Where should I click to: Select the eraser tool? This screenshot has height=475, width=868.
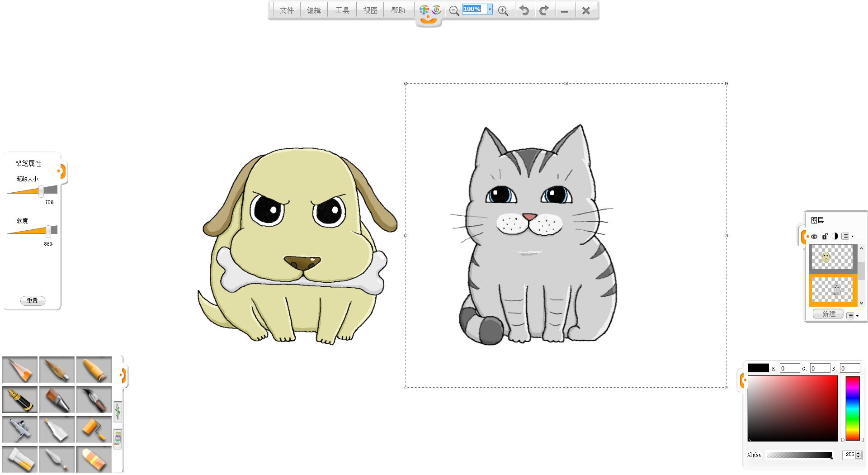[94, 459]
